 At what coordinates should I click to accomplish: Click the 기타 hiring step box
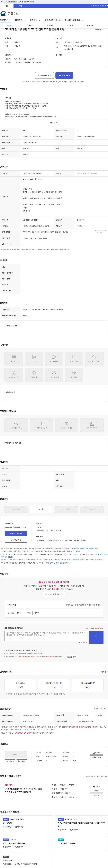(92, 509)
